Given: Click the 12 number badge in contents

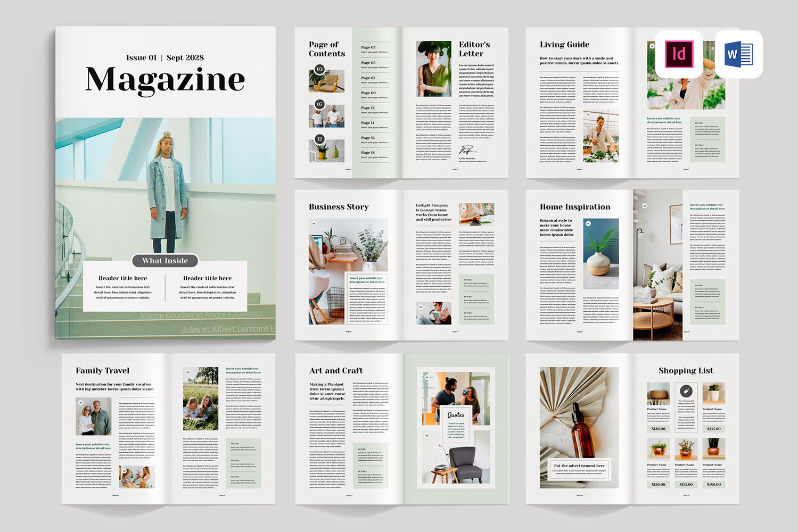Looking at the screenshot, I should coord(319,139).
